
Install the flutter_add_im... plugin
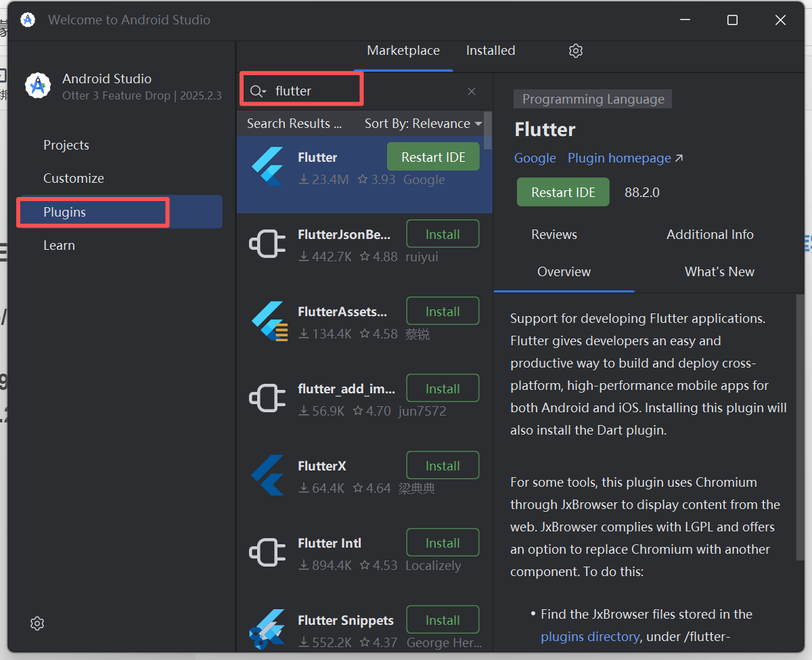(443, 389)
